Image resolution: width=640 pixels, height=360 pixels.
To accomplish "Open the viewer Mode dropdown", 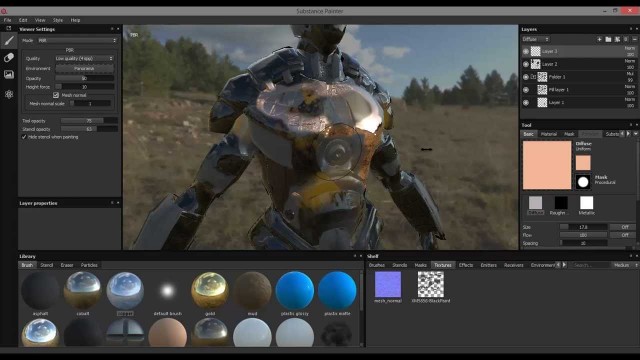I will click(x=77, y=40).
